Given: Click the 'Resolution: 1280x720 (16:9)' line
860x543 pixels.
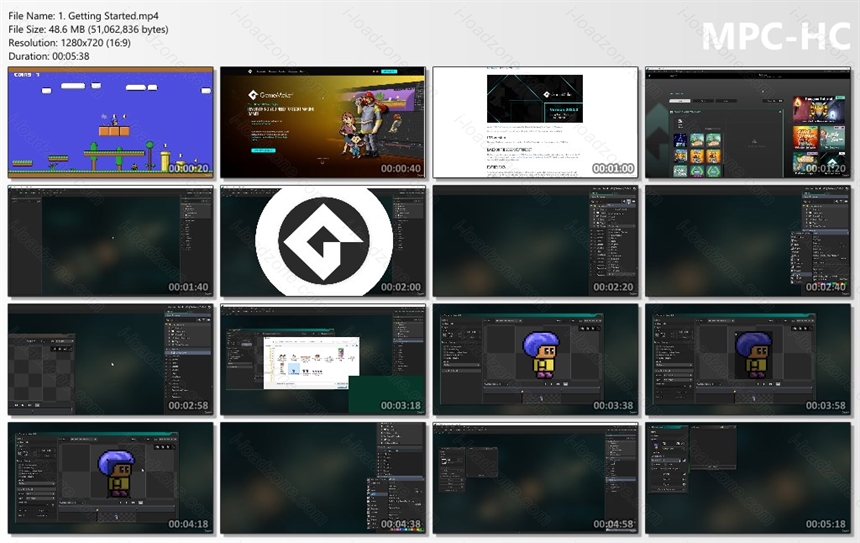Looking at the screenshot, I should 69,43.
